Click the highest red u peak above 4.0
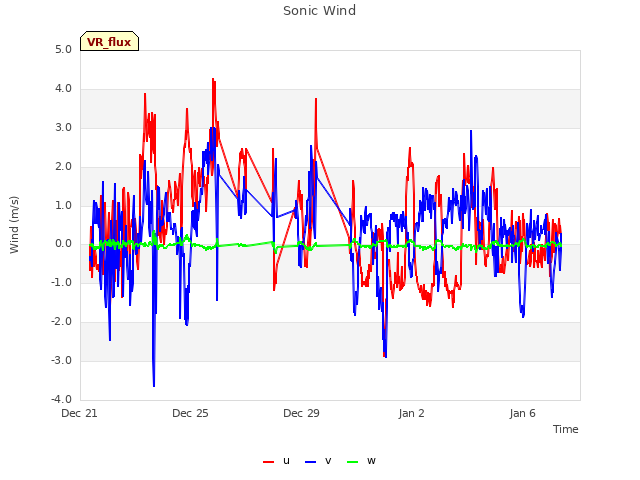 [213, 80]
